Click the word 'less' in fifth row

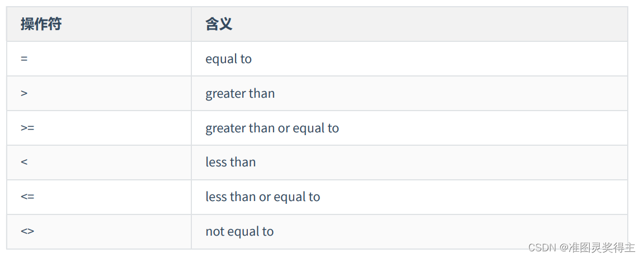(x=216, y=197)
